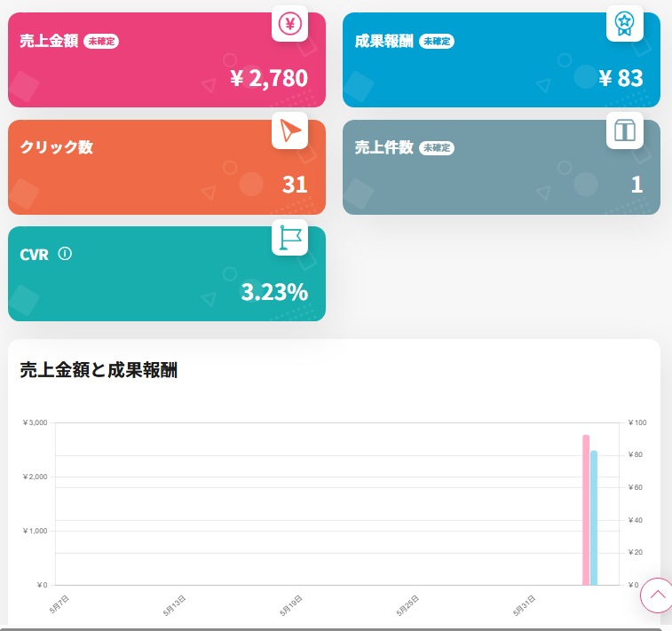Select the sales count value 1
The height and width of the screenshot is (631, 672).
[x=636, y=185]
